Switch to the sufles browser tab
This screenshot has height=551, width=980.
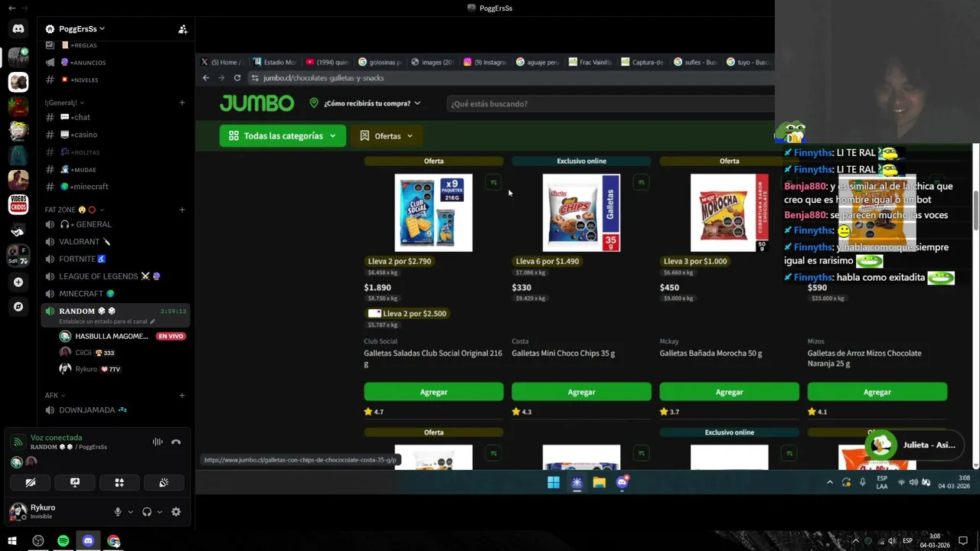[x=696, y=62]
